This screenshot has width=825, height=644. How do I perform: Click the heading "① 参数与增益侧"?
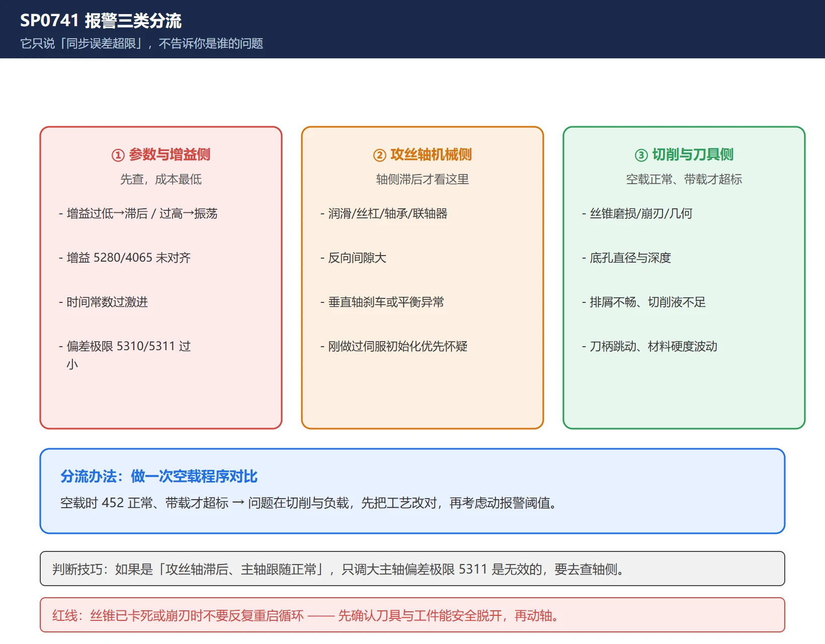click(161, 154)
